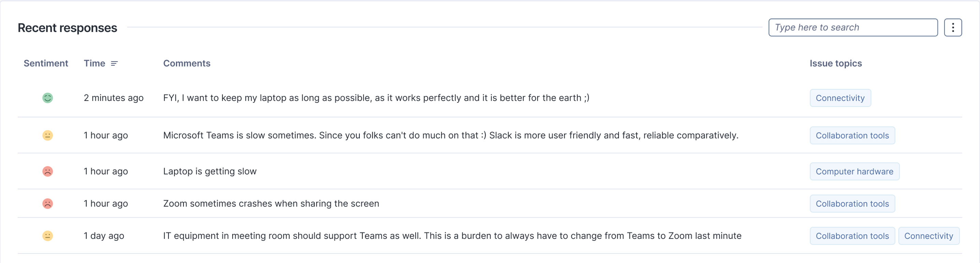Select Collaboration tools tag for Zoom crashes row

point(852,204)
